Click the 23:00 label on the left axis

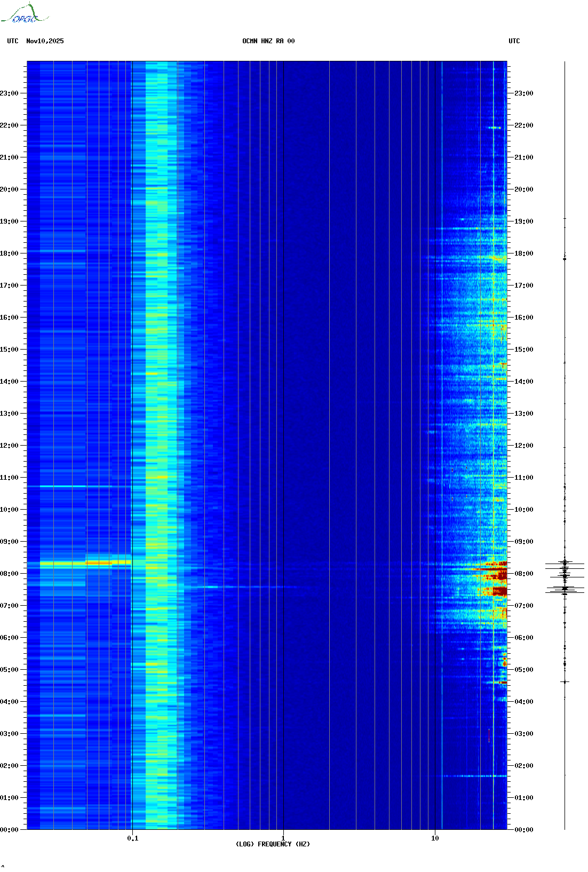click(x=9, y=93)
